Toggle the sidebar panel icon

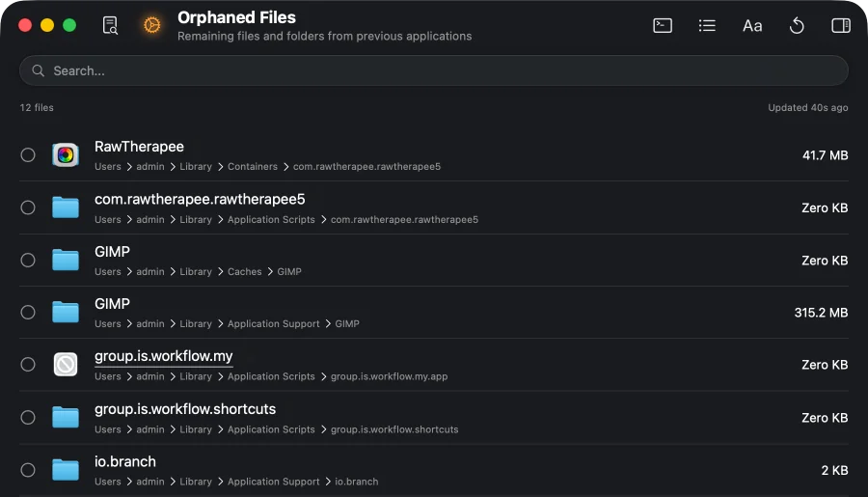click(841, 25)
